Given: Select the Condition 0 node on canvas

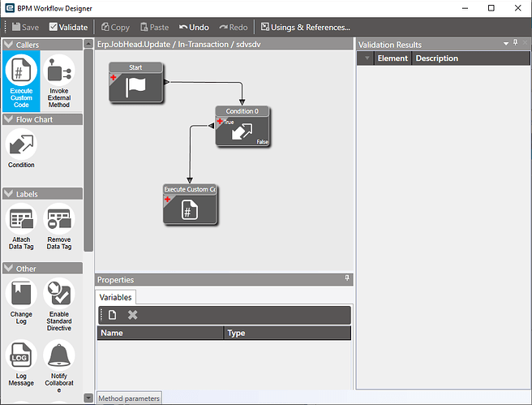Looking at the screenshot, I should click(x=242, y=126).
